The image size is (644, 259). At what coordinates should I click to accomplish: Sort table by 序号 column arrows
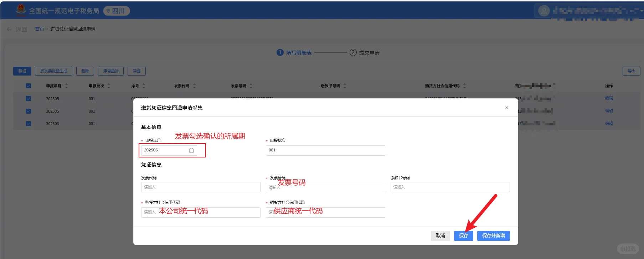(x=144, y=86)
